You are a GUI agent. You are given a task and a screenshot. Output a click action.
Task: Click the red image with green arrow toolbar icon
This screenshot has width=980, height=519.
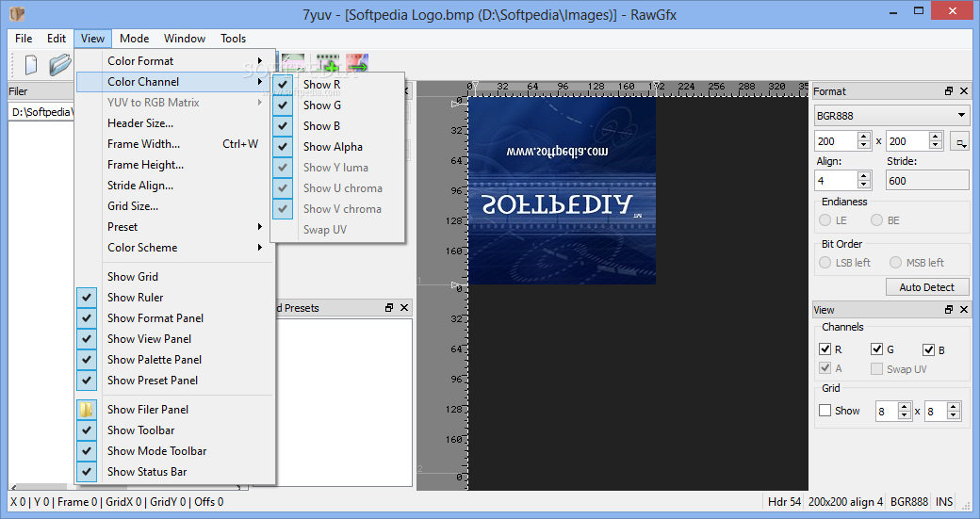357,62
